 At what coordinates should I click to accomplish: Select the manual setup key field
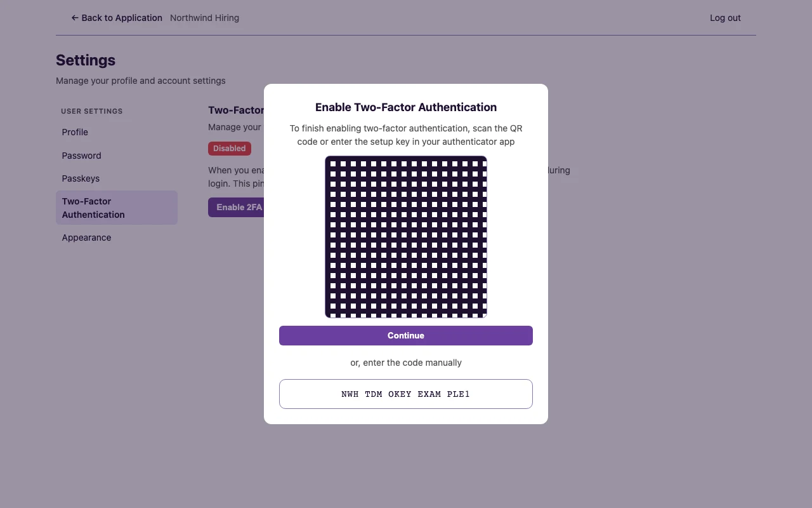click(x=406, y=394)
